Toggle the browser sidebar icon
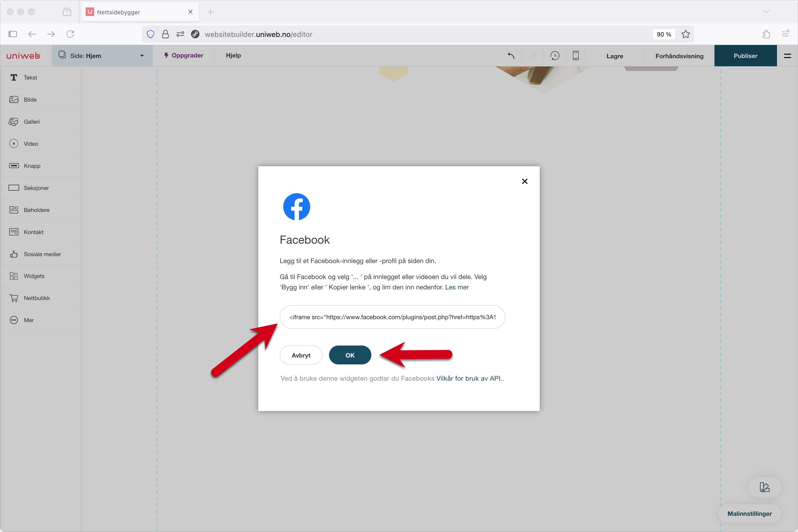 [x=13, y=34]
